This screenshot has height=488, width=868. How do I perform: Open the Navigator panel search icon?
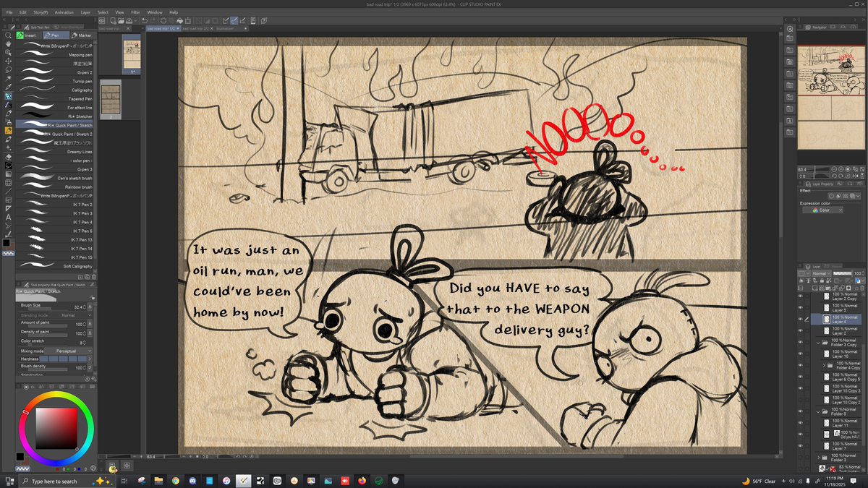point(790,29)
